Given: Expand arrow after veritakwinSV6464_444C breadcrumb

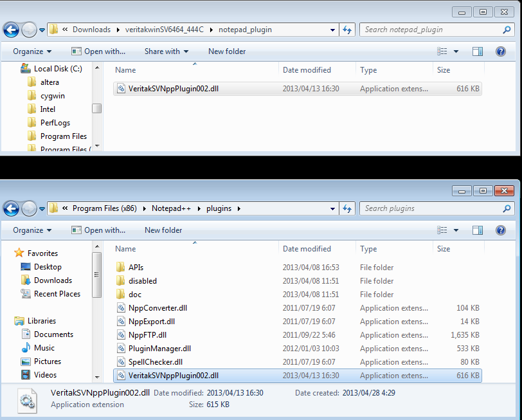Looking at the screenshot, I should (212, 30).
